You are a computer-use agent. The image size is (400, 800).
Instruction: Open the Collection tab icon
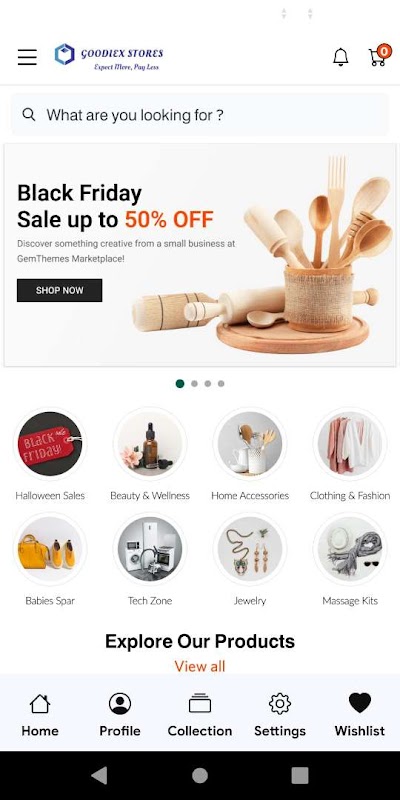[200, 704]
